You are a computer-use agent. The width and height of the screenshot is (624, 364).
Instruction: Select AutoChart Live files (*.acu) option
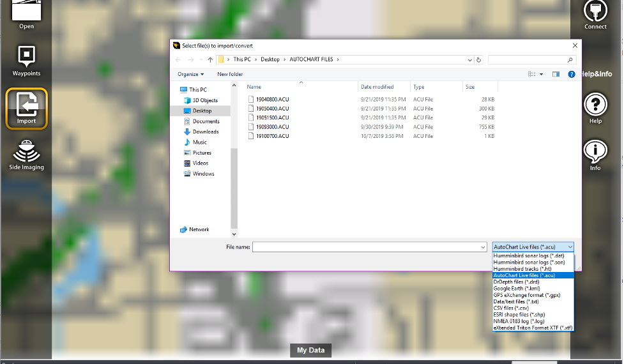tap(533, 275)
